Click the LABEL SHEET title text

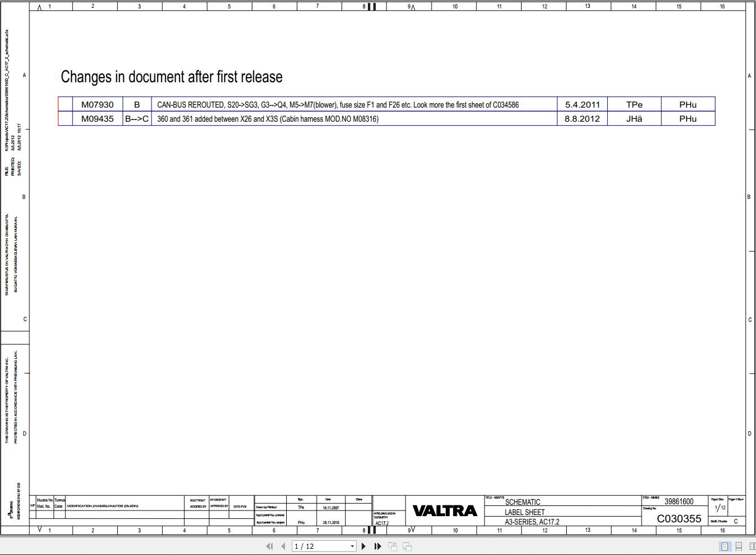[x=524, y=512]
